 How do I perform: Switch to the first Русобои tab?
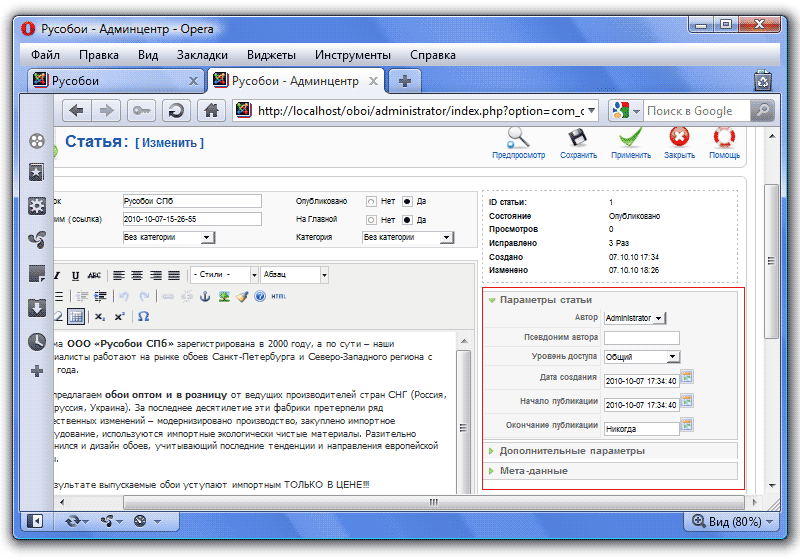[110, 81]
